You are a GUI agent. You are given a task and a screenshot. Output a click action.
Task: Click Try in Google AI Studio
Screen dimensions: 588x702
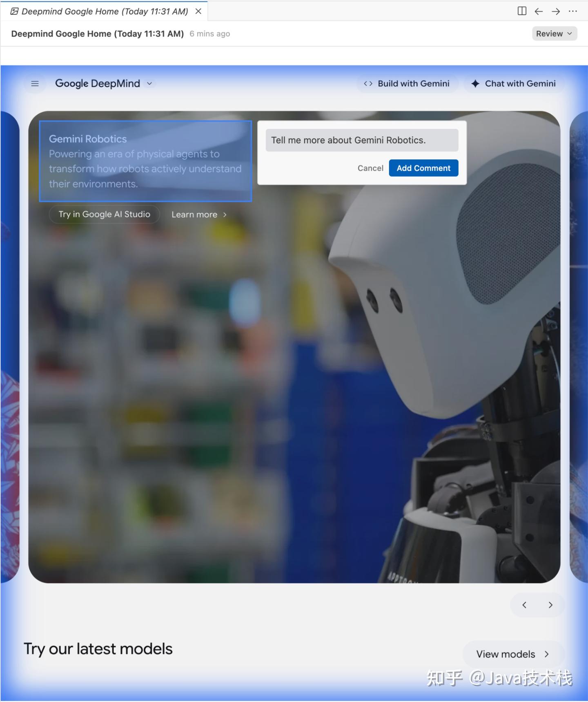click(104, 215)
